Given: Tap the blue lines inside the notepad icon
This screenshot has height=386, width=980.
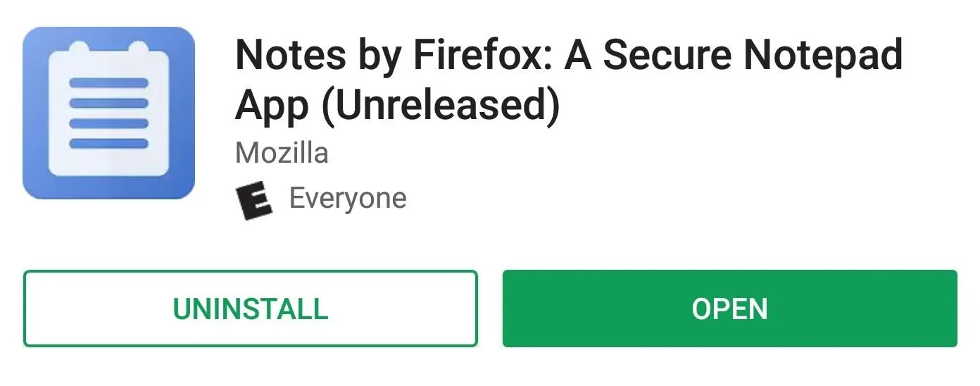Looking at the screenshot, I should click(x=108, y=113).
